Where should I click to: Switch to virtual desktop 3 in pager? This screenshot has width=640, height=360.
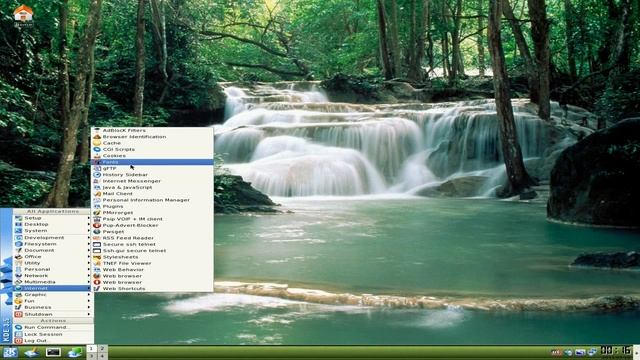tap(91, 356)
